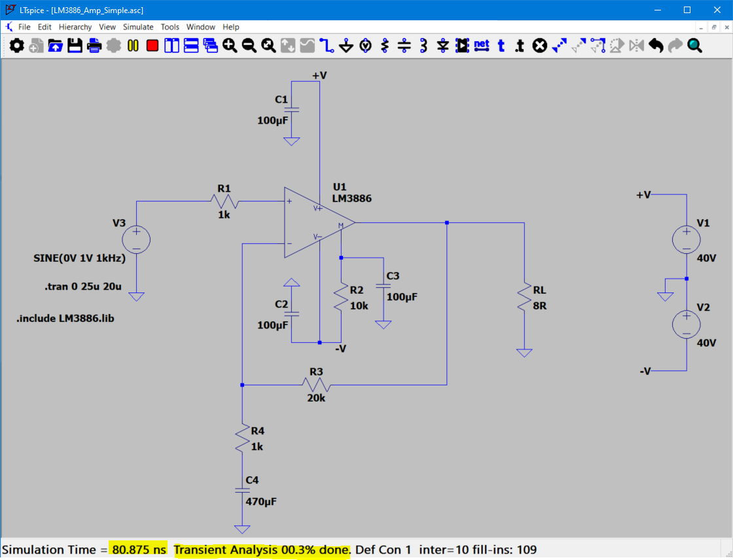Click the C3 capacitor label
This screenshot has width=733, height=560.
coord(393,276)
